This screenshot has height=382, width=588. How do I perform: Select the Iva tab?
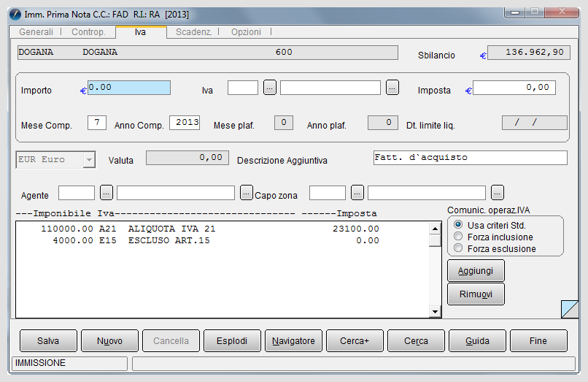click(141, 32)
